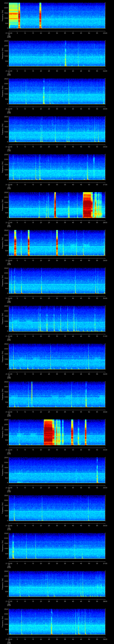Select the burst near 21 s in the 21:24:00 spectrogram

click(x=44, y=91)
